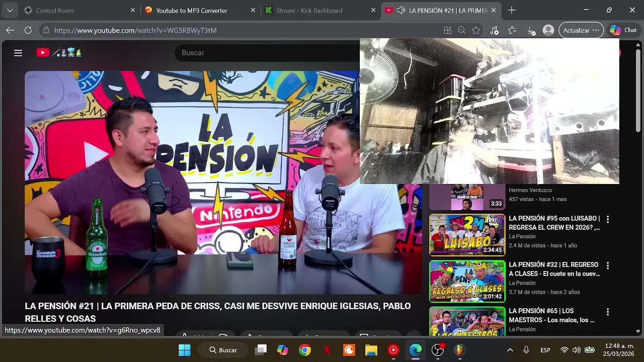Open YouTube Music from the taskbar

coord(393,350)
